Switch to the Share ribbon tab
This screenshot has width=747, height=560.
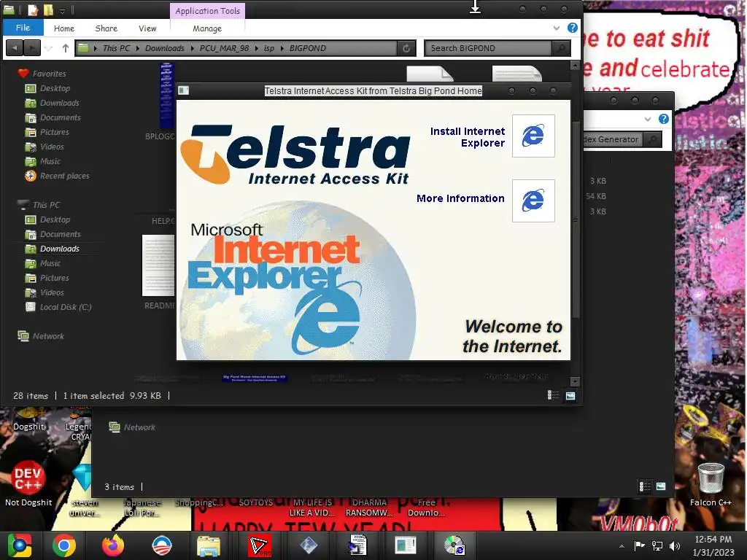[106, 28]
